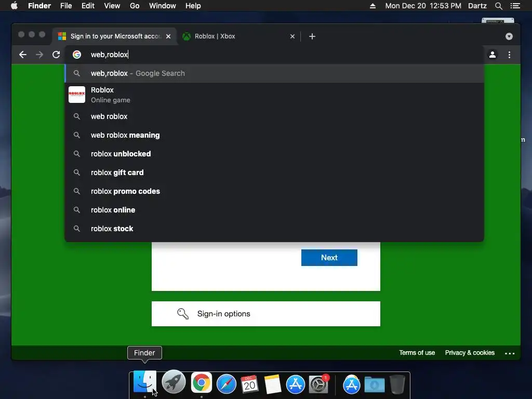Pick the 'web roblox' suggestion

[x=274, y=116]
